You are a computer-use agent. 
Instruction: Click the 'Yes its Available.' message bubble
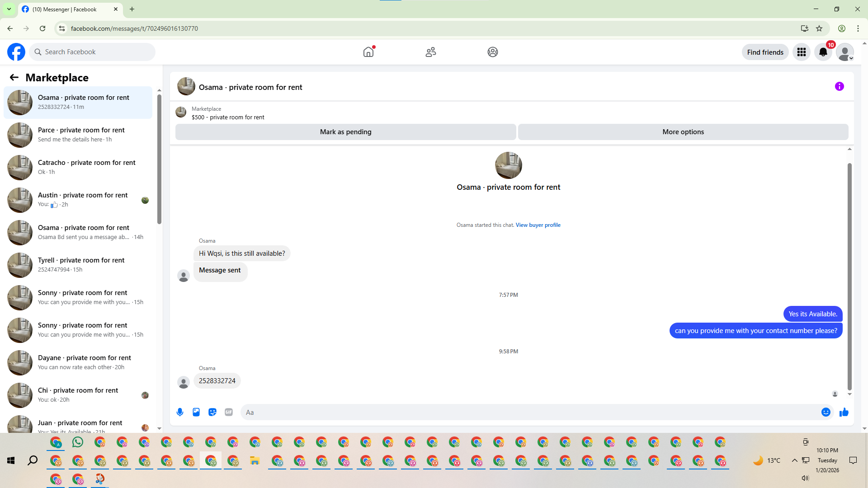[813, 314]
